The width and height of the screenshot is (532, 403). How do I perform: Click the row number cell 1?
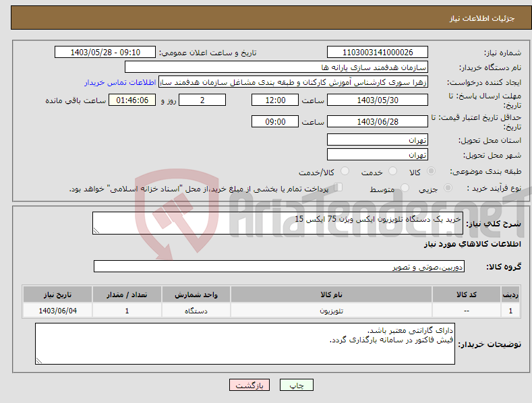(x=510, y=311)
